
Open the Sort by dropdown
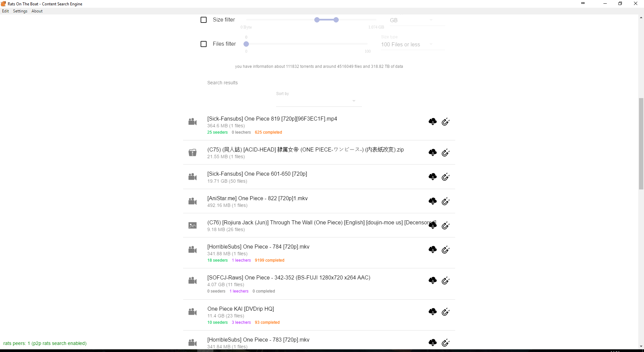319,101
